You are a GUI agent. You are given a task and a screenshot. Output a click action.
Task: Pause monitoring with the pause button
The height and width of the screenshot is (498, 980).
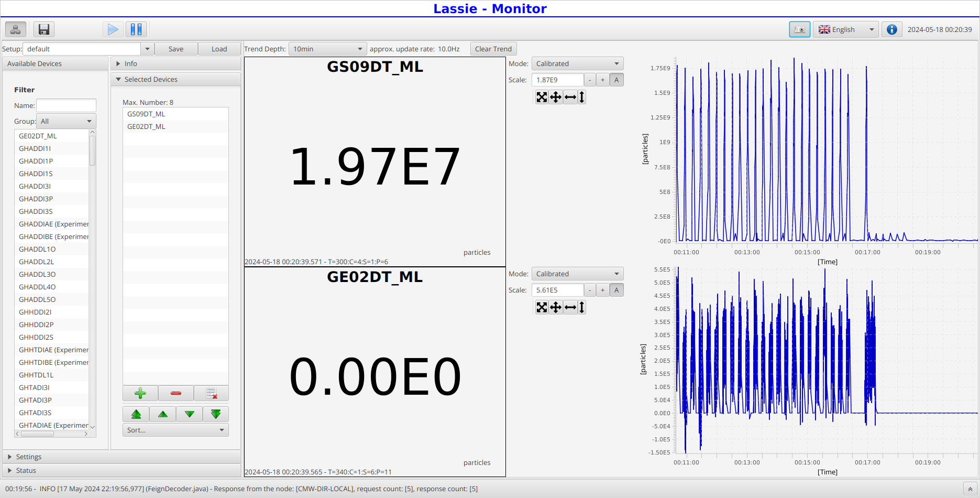136,29
